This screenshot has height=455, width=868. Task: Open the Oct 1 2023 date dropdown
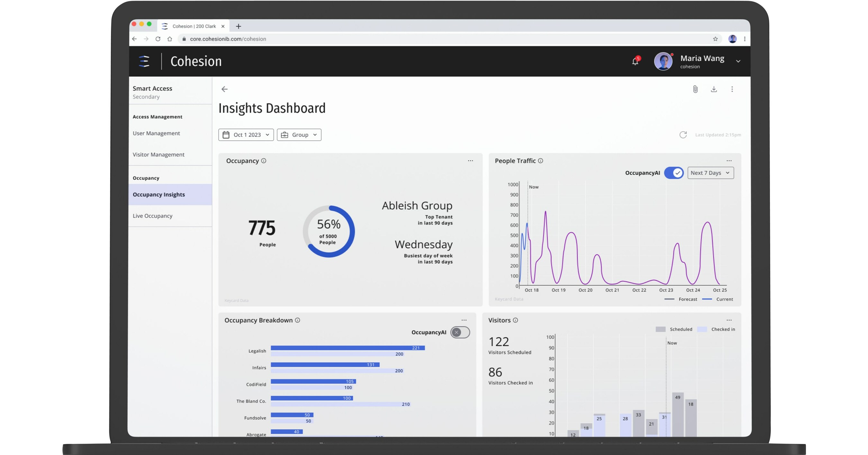pyautogui.click(x=246, y=135)
